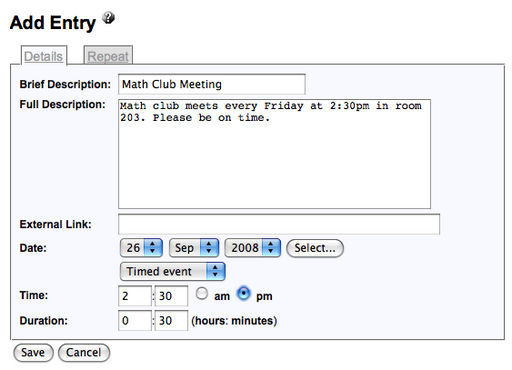Switch to the Details tab
The width and height of the screenshot is (512, 370).
(44, 56)
